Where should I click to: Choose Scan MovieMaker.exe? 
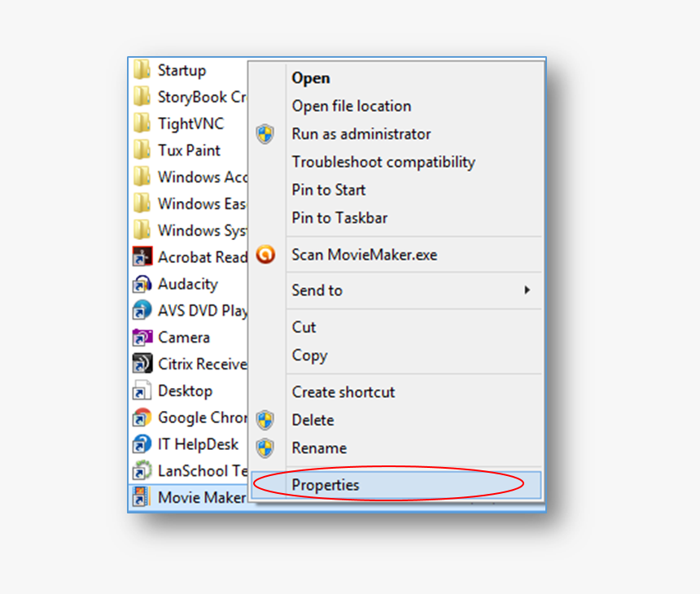click(x=365, y=255)
